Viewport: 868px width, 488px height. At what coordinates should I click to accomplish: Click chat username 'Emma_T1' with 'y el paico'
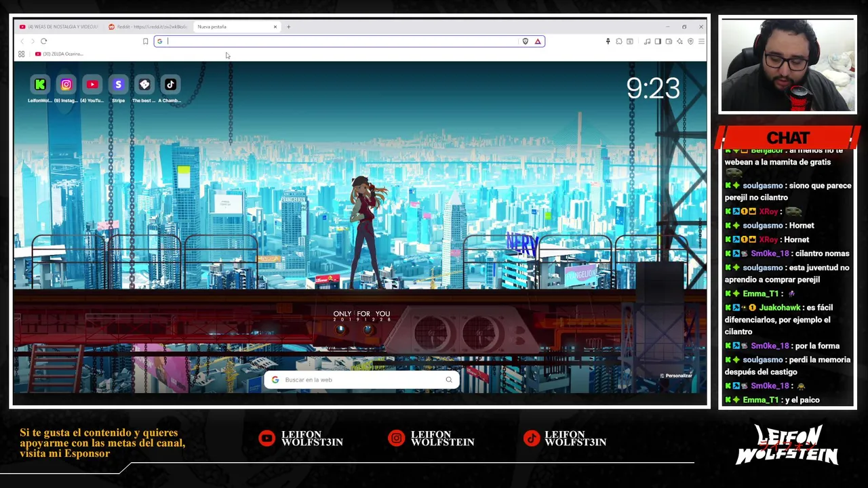coord(761,400)
